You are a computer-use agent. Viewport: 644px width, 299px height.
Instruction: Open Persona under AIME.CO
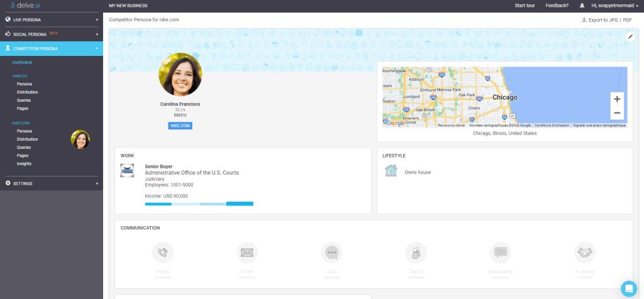(x=25, y=84)
